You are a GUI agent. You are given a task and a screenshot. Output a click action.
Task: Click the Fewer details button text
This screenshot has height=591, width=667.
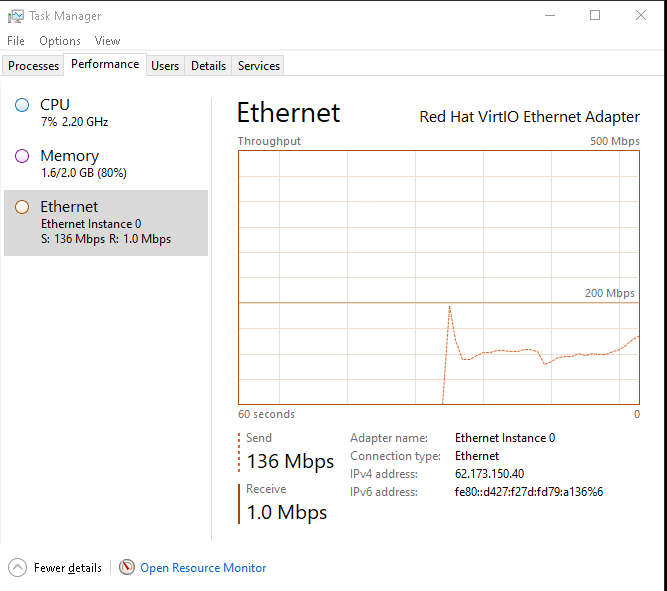click(x=68, y=568)
